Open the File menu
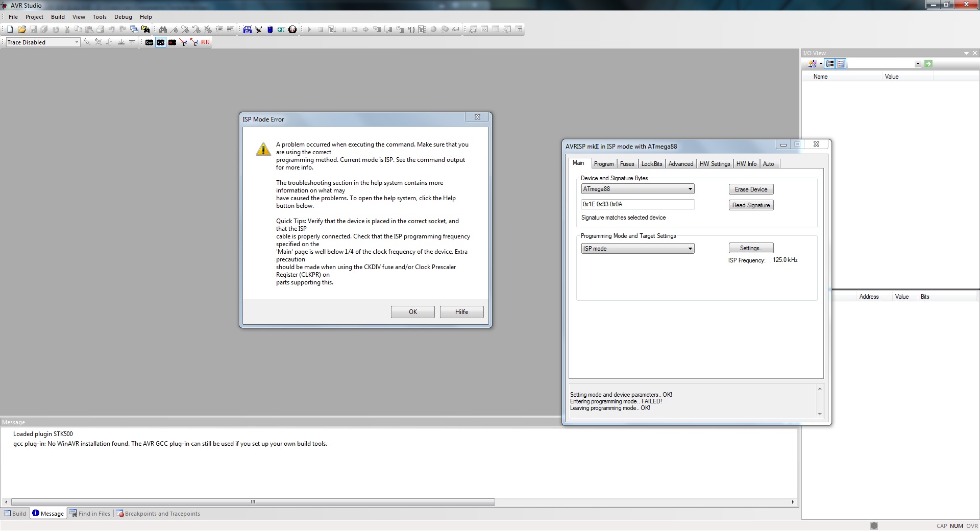The width and height of the screenshot is (980, 531). (13, 17)
